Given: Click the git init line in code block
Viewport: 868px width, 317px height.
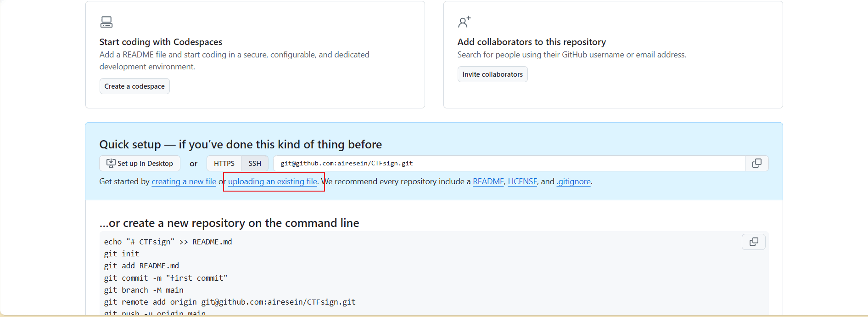Looking at the screenshot, I should click(122, 254).
